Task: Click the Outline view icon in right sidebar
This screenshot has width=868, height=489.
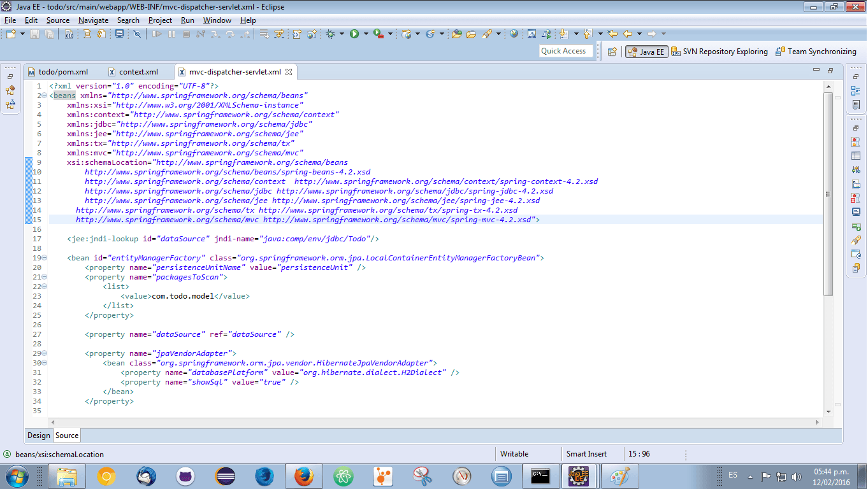Action: (856, 91)
